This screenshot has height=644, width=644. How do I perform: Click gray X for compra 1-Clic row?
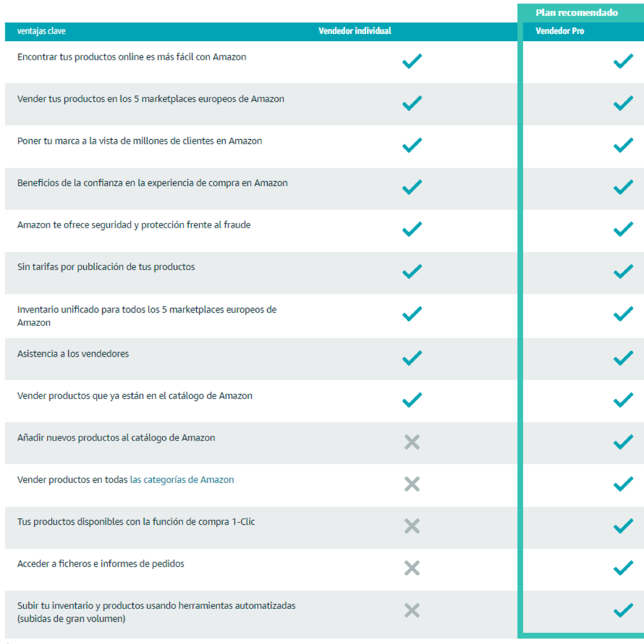[x=412, y=526]
